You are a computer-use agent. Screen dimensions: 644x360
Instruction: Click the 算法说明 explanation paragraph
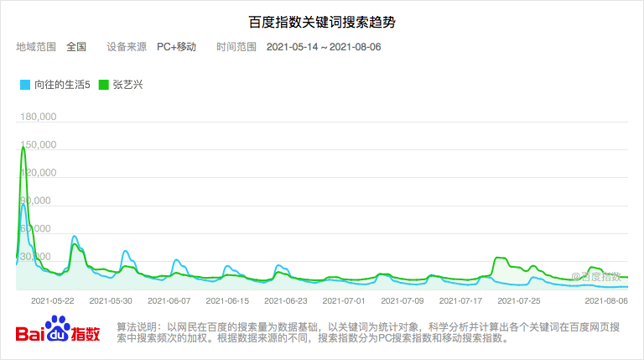tap(368, 332)
